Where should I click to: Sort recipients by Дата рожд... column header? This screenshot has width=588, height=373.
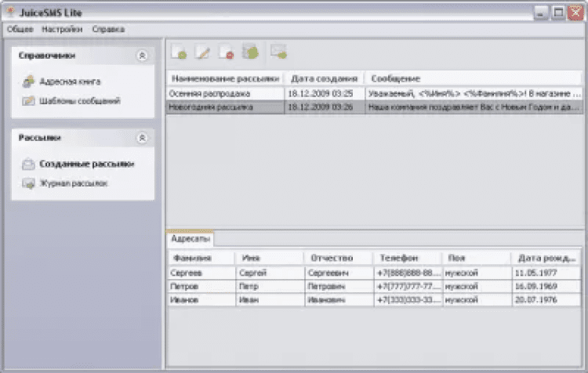(x=546, y=258)
